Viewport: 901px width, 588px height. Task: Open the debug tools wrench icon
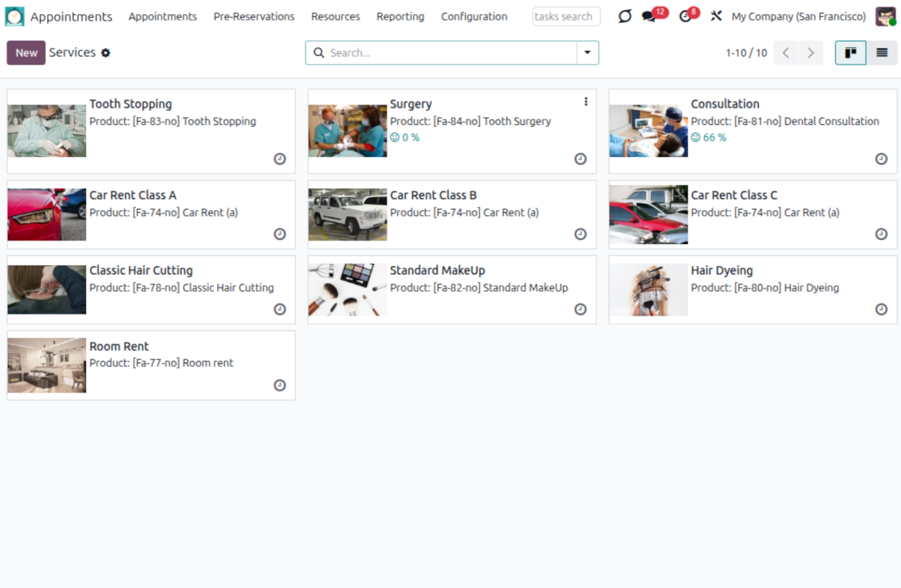pyautogui.click(x=716, y=17)
